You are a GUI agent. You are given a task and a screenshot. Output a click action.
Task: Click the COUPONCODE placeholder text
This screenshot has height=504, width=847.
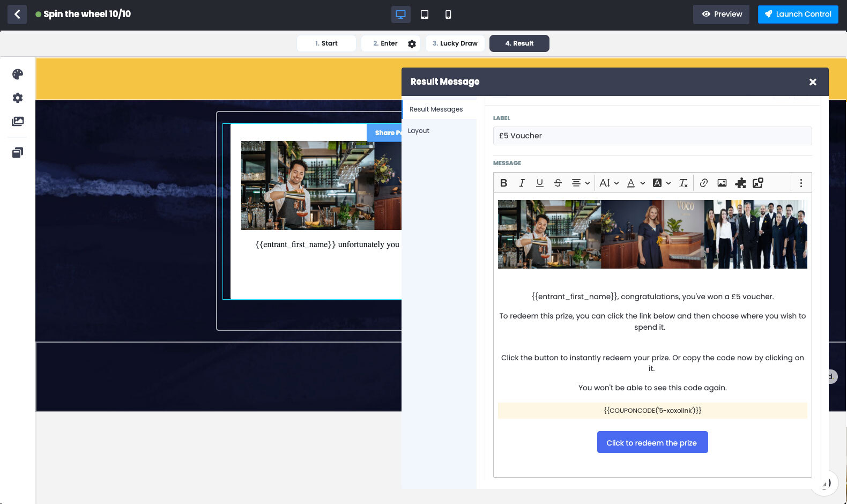pos(652,411)
